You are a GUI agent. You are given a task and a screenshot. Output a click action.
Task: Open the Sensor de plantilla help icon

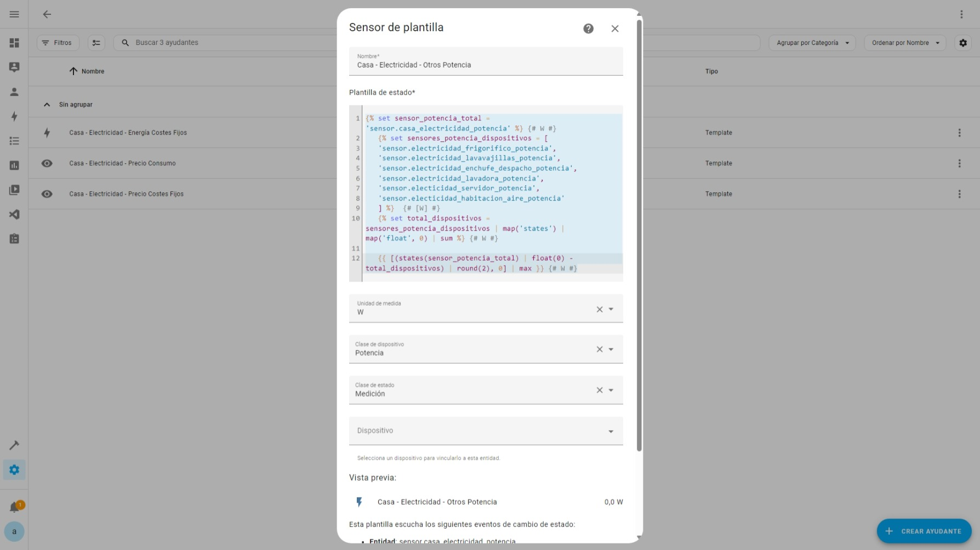[588, 28]
